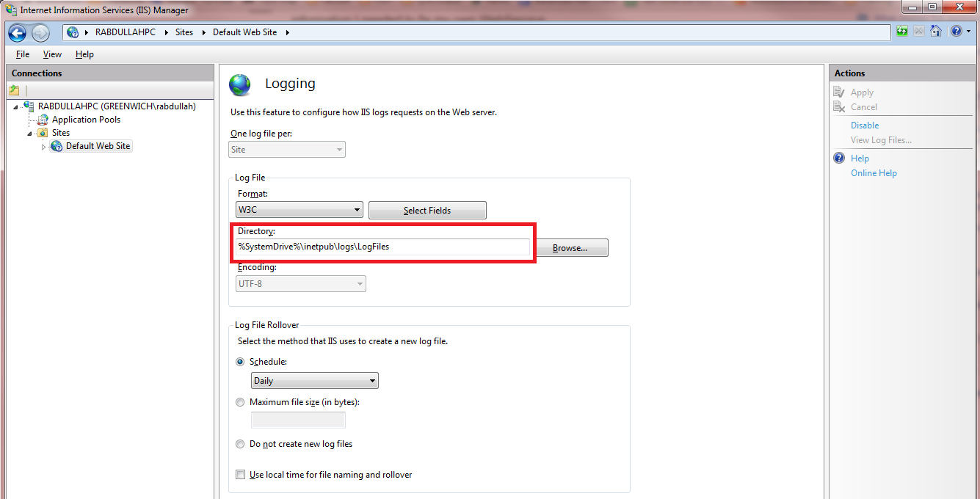Select Default Web Site tree item
This screenshot has height=499, width=980.
click(x=98, y=146)
